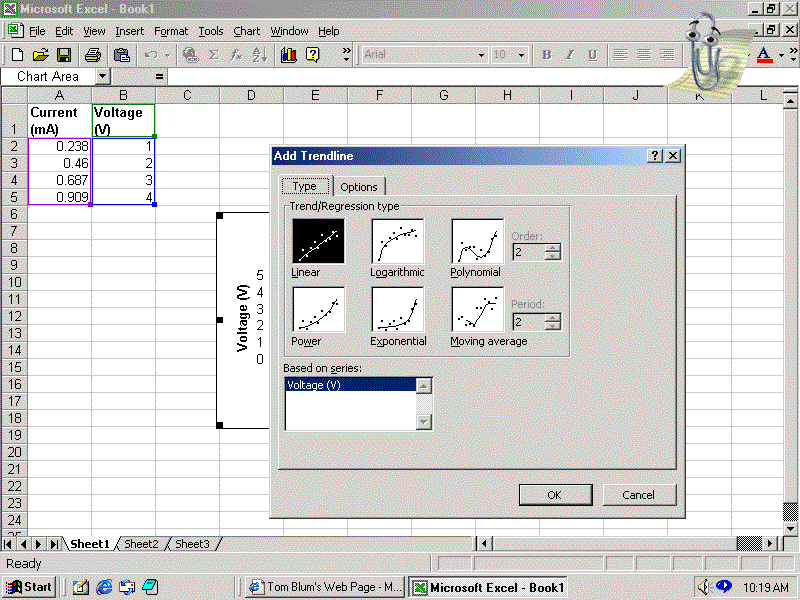
Task: Toggle Underline formatting
Action: (x=592, y=55)
